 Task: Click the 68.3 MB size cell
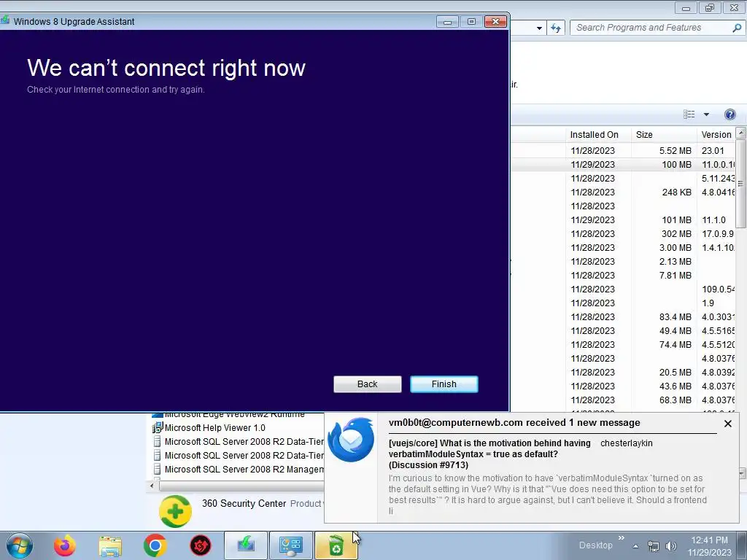tap(675, 400)
